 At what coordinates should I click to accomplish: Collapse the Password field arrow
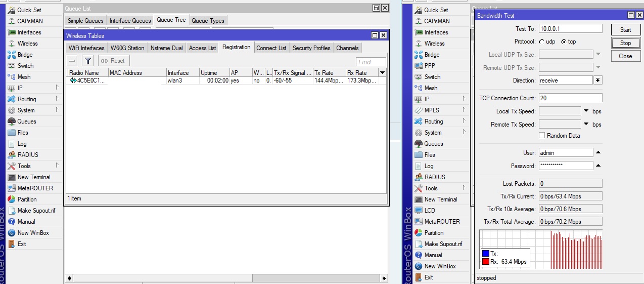pyautogui.click(x=598, y=166)
